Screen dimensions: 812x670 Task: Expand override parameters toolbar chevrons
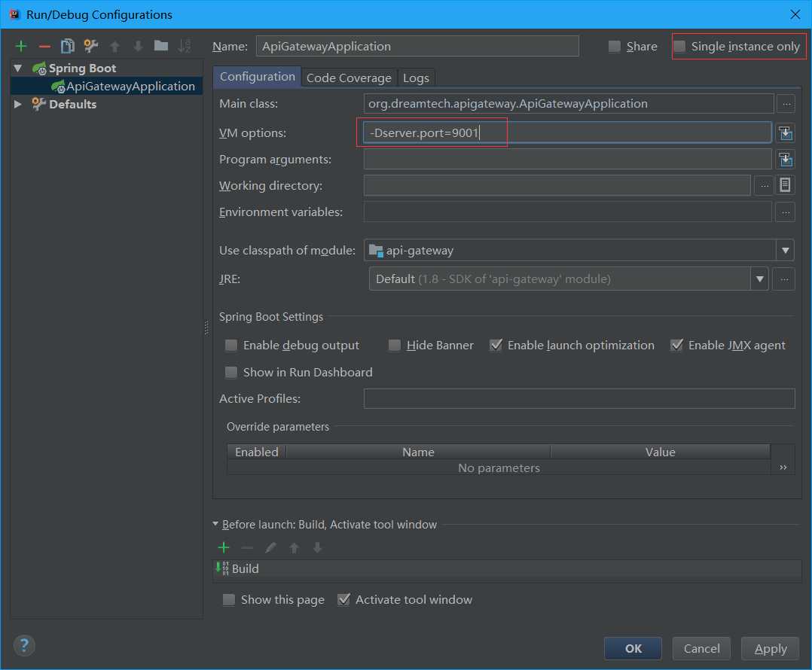coord(783,467)
